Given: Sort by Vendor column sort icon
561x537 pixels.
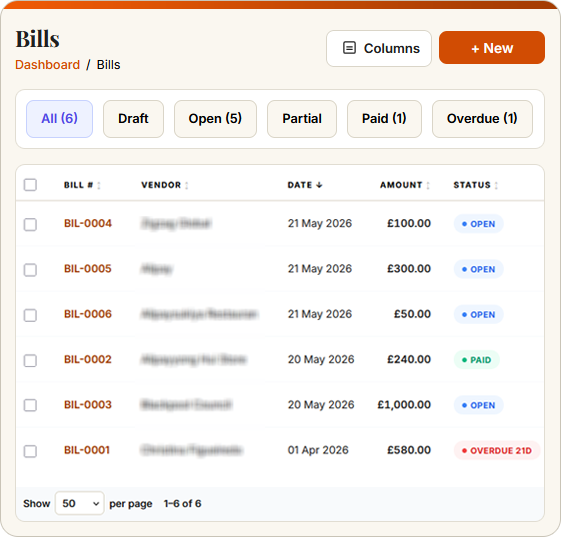Looking at the screenshot, I should (187, 185).
